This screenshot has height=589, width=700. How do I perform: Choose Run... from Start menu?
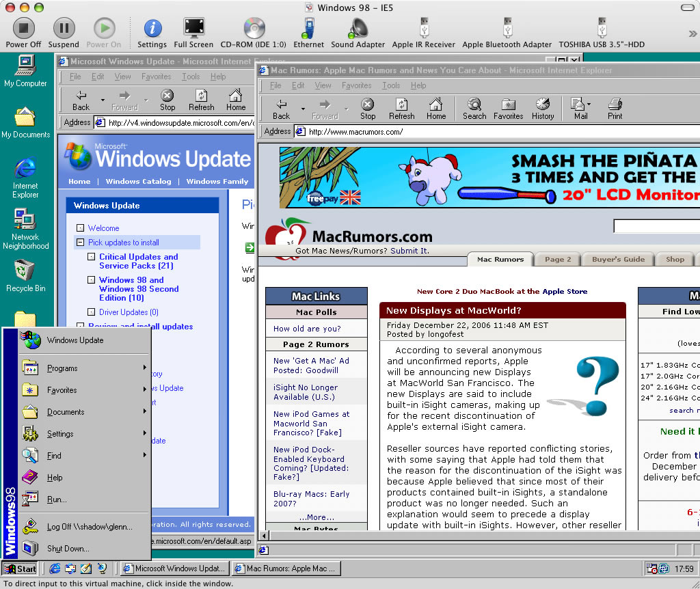click(84, 499)
